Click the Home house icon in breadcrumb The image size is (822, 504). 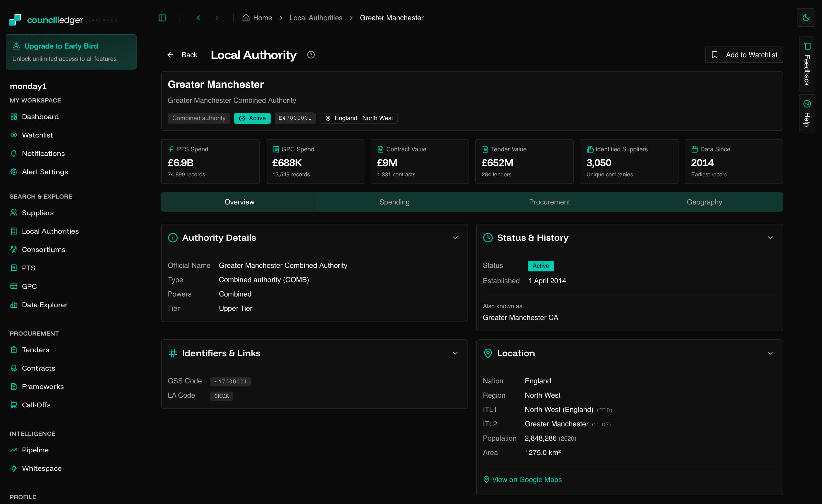click(246, 18)
